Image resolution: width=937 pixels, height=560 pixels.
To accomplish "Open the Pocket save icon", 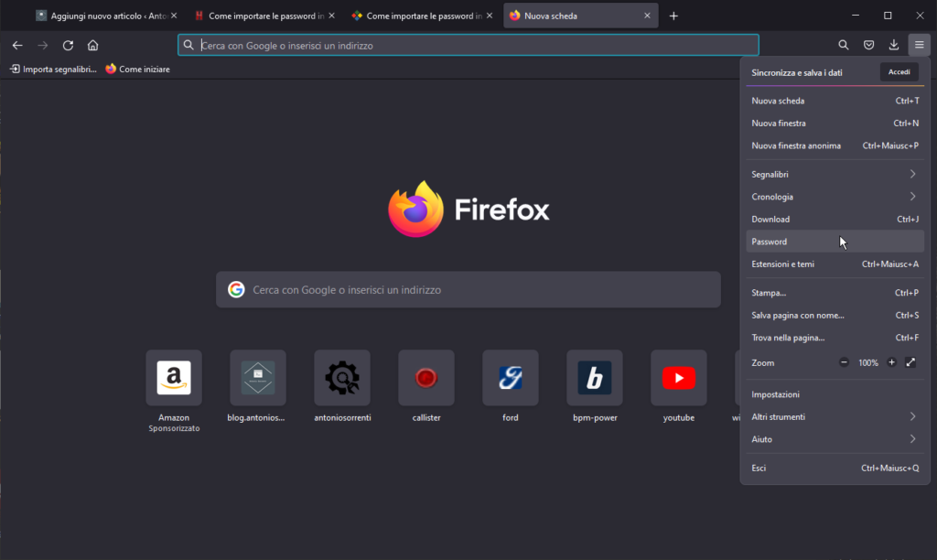I will click(x=869, y=45).
